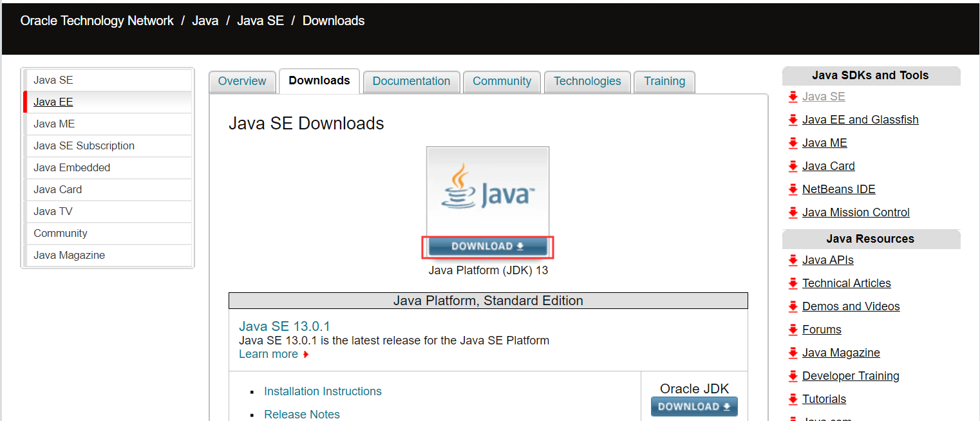Image resolution: width=980 pixels, height=421 pixels.
Task: Click the Java logo image
Action: point(487,191)
